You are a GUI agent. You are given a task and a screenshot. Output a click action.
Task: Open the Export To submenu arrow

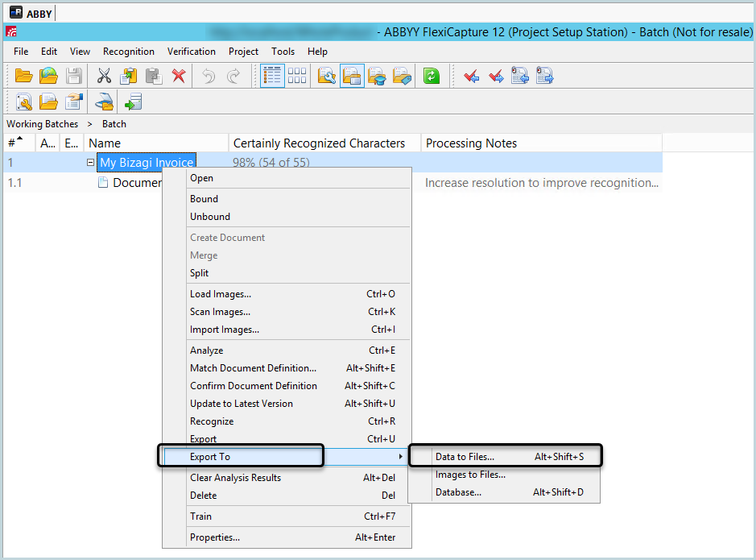400,456
